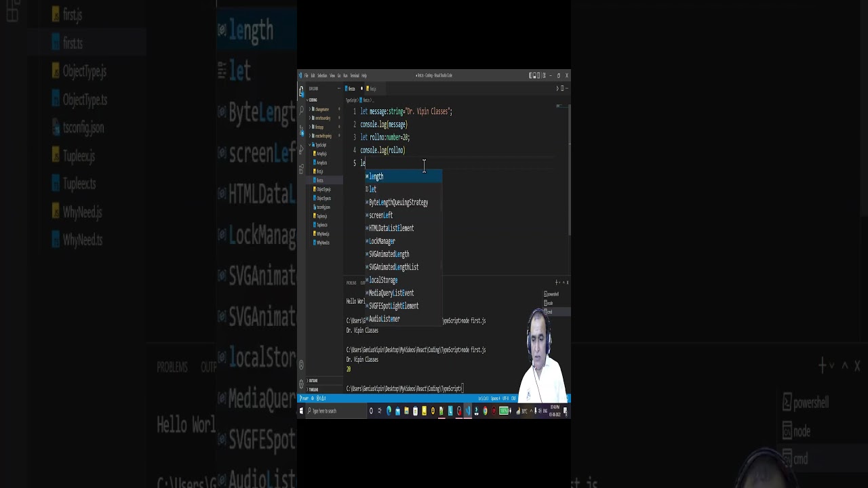Open Explorer panel More Actions ellipsis
This screenshot has width=868, height=488.
tap(339, 88)
